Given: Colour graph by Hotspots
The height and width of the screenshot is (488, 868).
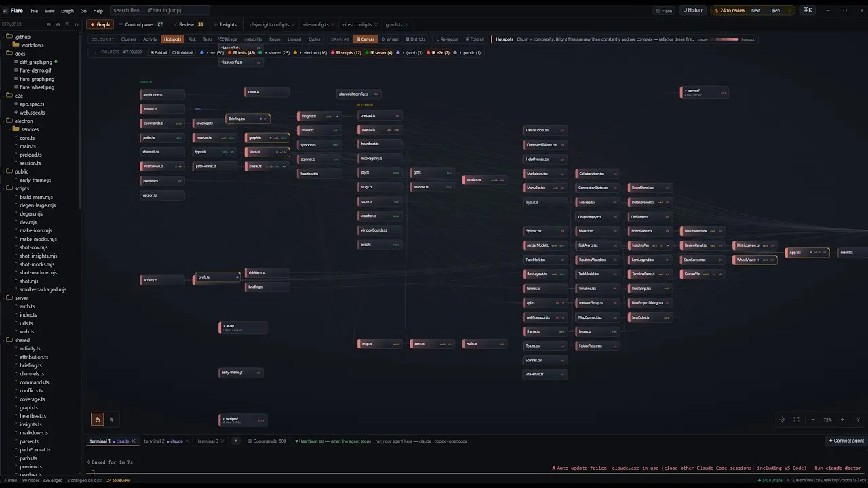Looking at the screenshot, I should (x=172, y=39).
